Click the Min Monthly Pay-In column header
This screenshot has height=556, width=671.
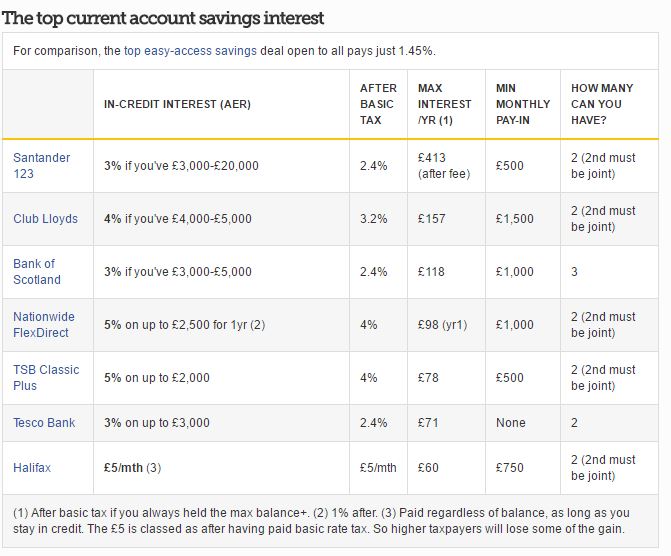coord(522,104)
